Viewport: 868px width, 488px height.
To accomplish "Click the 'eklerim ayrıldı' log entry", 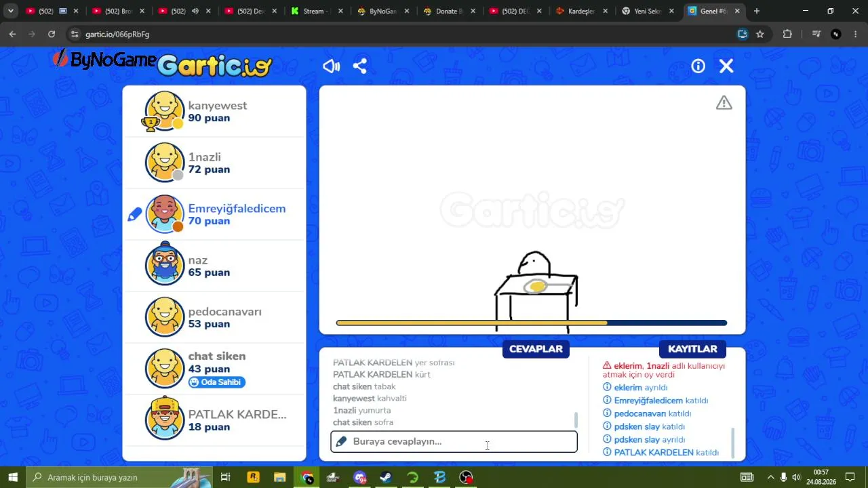I will (635, 388).
